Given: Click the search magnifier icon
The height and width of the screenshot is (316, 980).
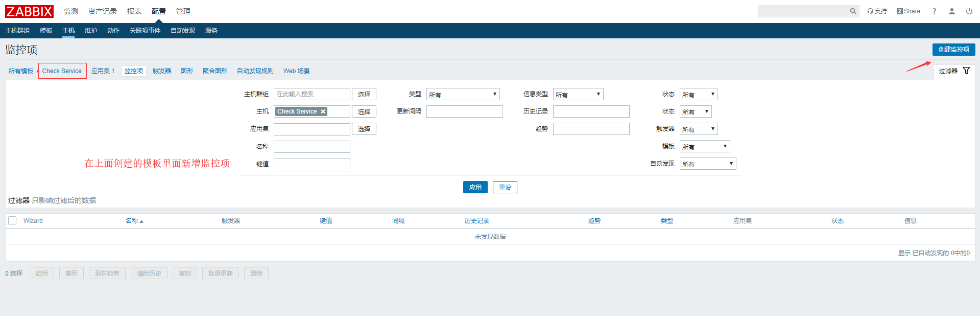Looking at the screenshot, I should [x=853, y=11].
